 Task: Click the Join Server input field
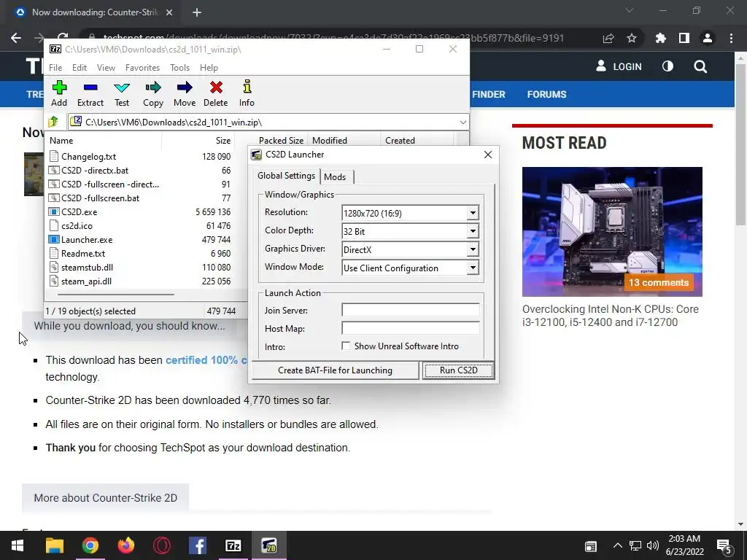tap(410, 310)
